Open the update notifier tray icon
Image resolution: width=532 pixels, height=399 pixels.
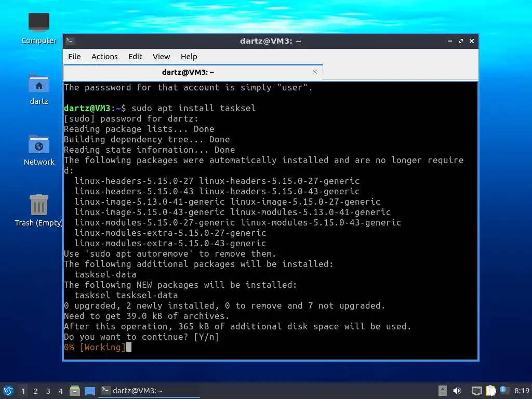coord(503,390)
